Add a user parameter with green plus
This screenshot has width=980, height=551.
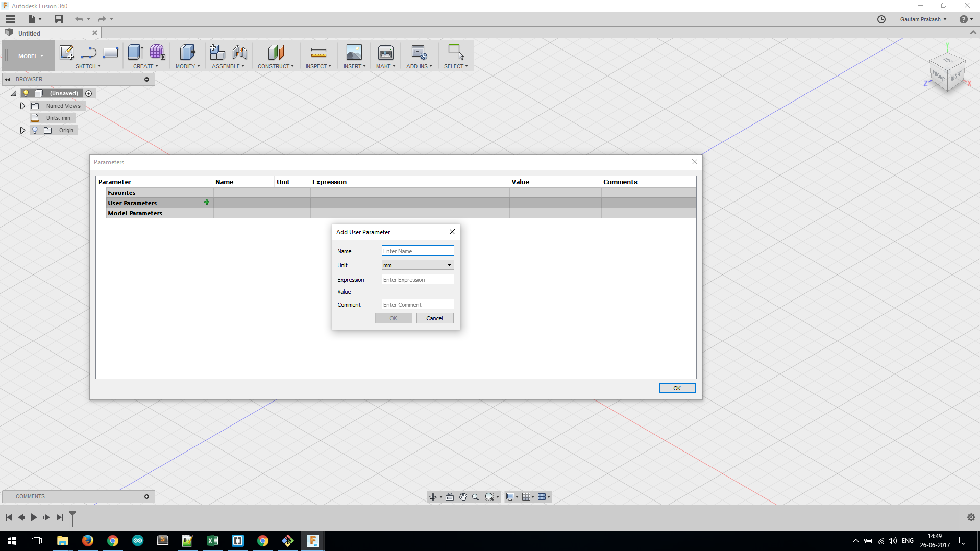(x=207, y=203)
